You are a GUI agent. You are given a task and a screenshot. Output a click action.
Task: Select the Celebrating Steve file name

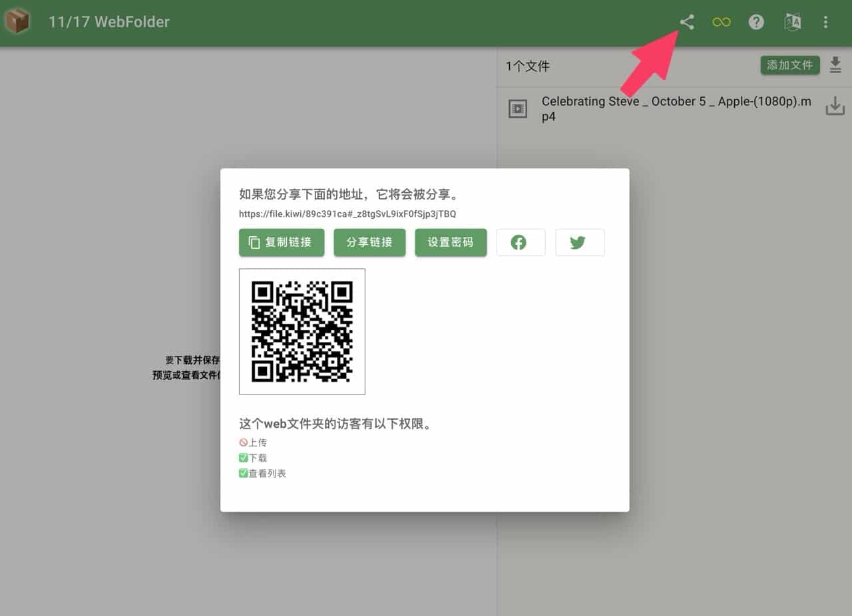(x=676, y=108)
